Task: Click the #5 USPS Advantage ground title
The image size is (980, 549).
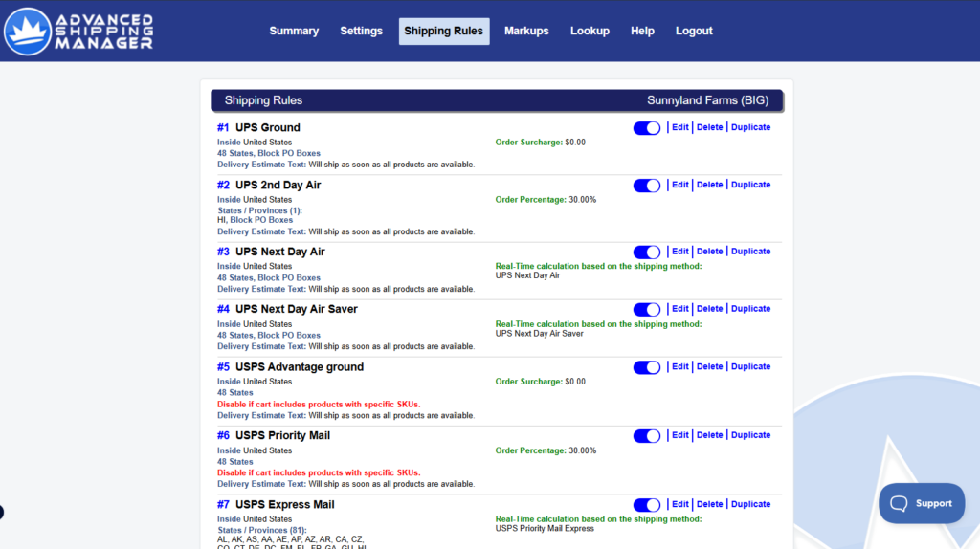Action: point(291,367)
